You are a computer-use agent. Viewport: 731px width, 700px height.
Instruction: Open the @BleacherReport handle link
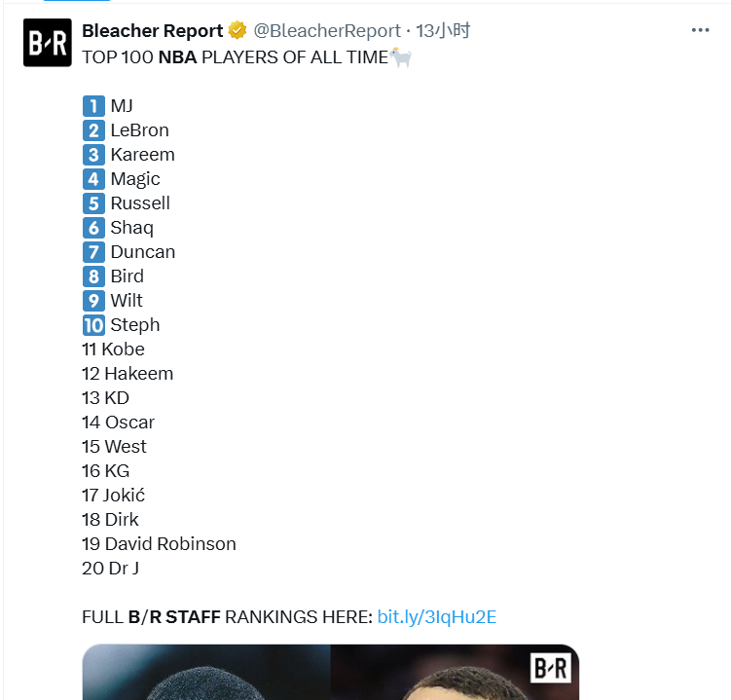pos(327,31)
